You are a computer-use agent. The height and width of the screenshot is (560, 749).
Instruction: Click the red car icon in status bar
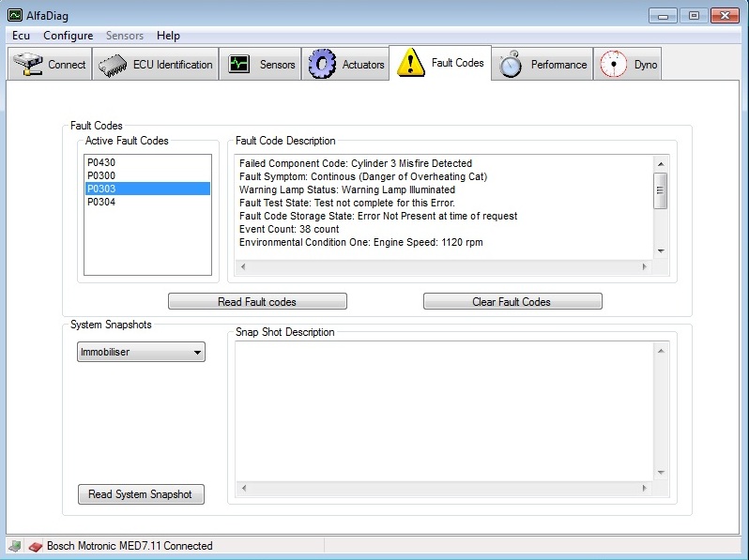(x=35, y=546)
